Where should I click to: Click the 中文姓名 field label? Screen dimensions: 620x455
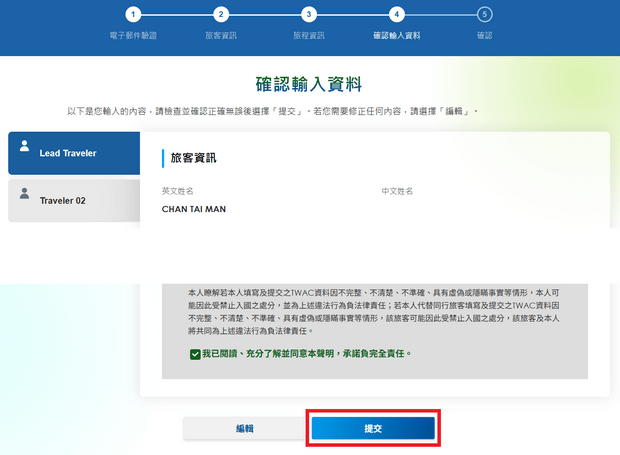(397, 190)
